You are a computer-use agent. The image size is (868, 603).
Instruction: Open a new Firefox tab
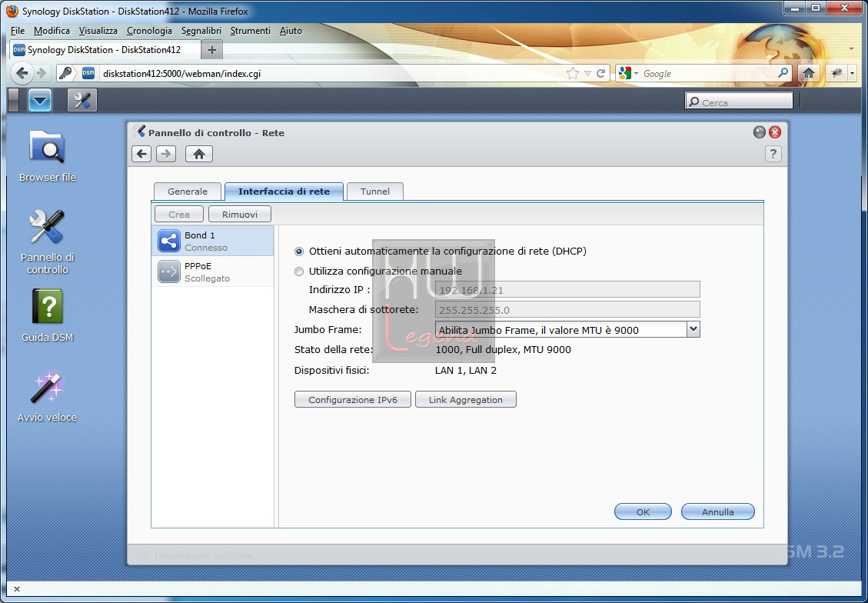211,50
